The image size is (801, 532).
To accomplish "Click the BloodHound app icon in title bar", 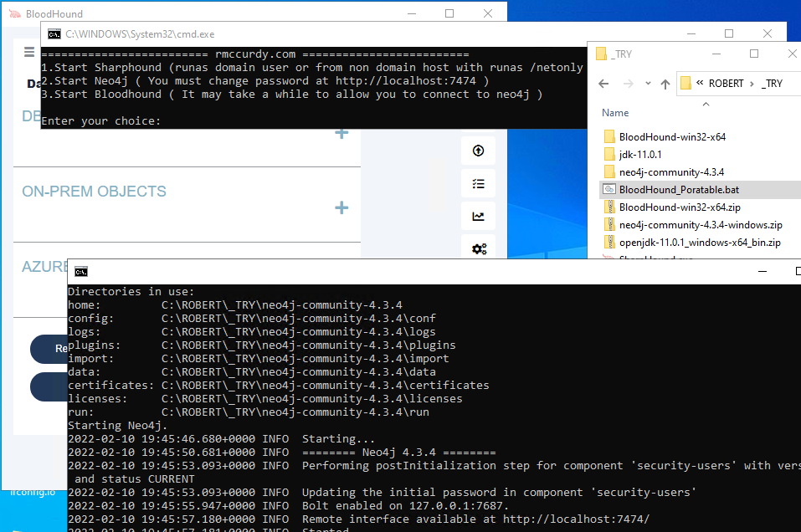I will 14,13.
